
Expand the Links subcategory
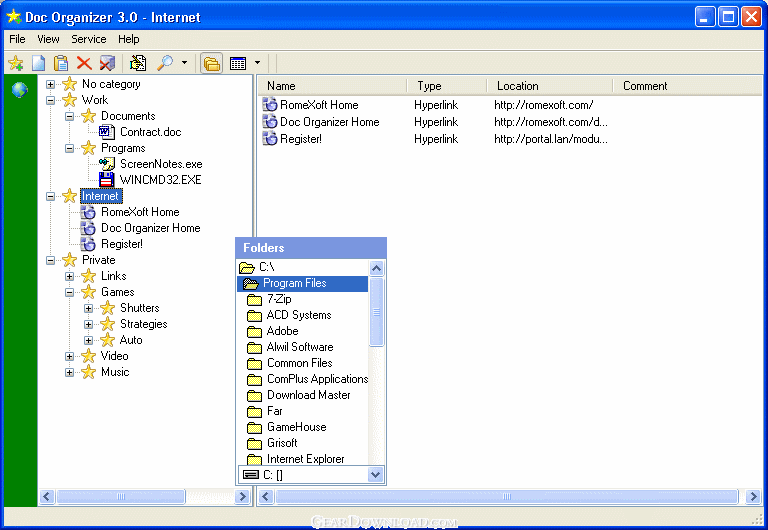pyautogui.click(x=70, y=276)
